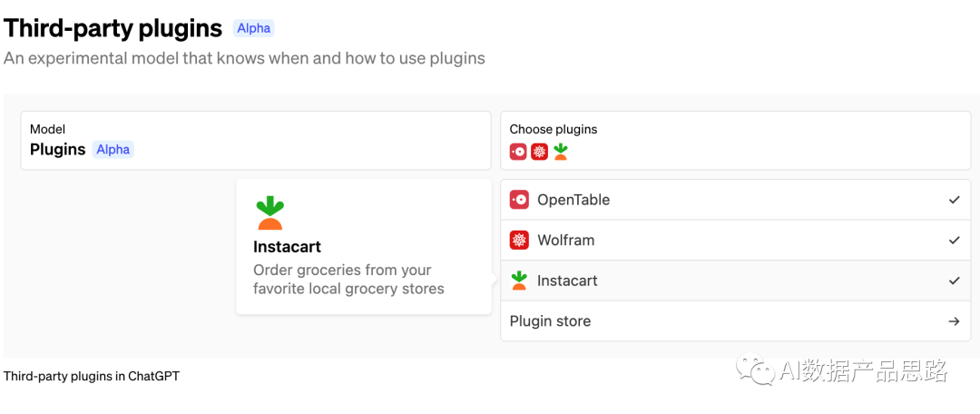The width and height of the screenshot is (980, 414).
Task: Select the OpenTable menu entry
Action: click(x=573, y=200)
